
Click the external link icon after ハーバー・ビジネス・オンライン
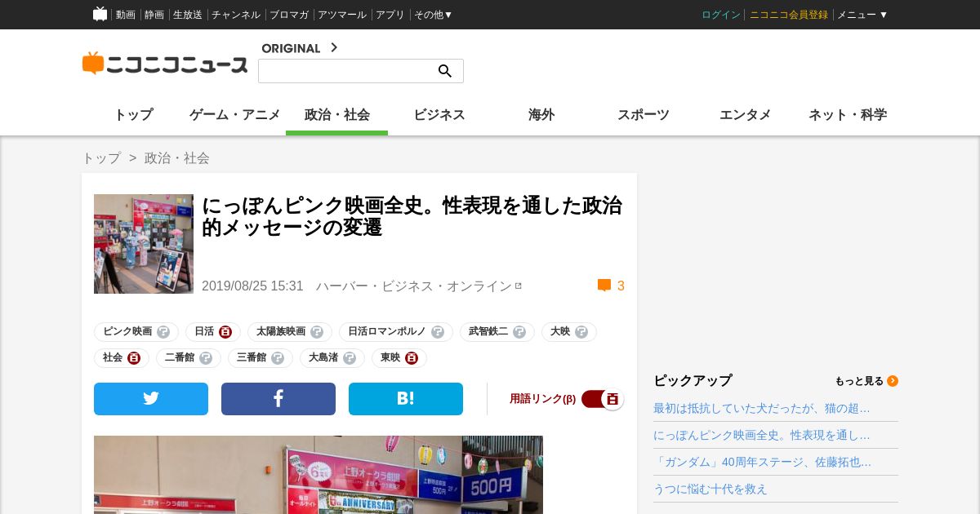pyautogui.click(x=519, y=286)
